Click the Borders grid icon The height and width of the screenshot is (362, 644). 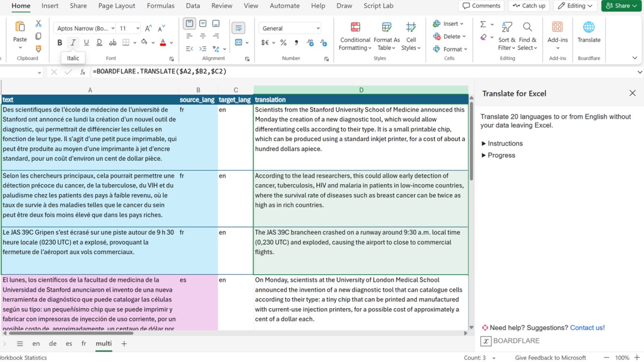126,42
